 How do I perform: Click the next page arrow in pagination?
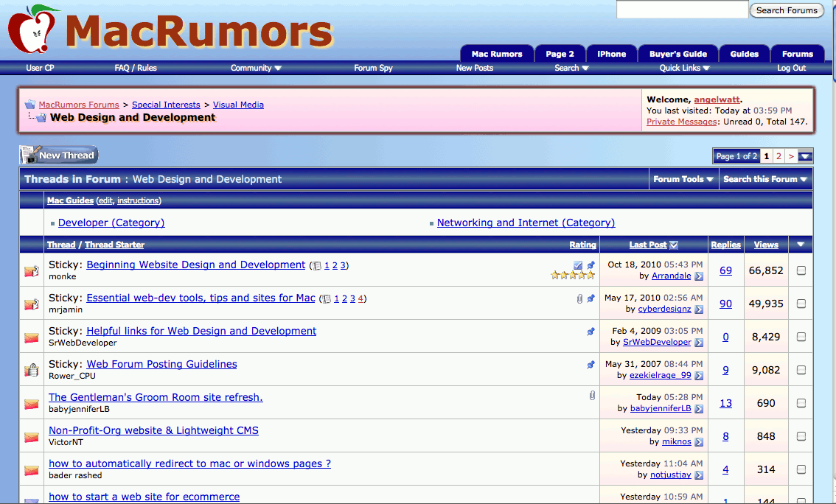point(791,156)
